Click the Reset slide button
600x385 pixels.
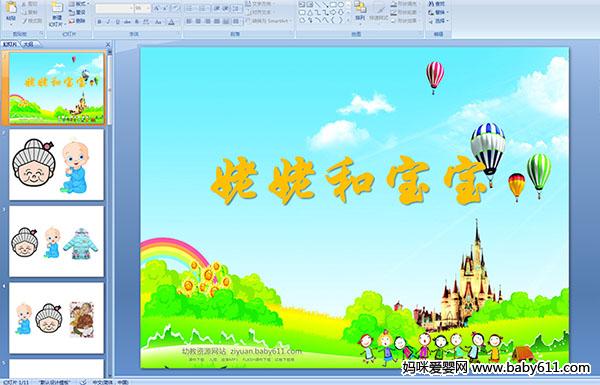coord(78,12)
